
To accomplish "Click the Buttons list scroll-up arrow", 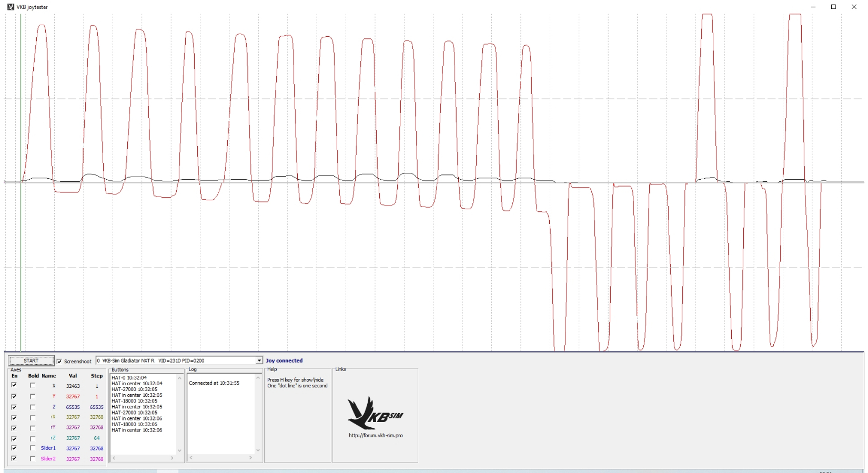I will point(179,378).
